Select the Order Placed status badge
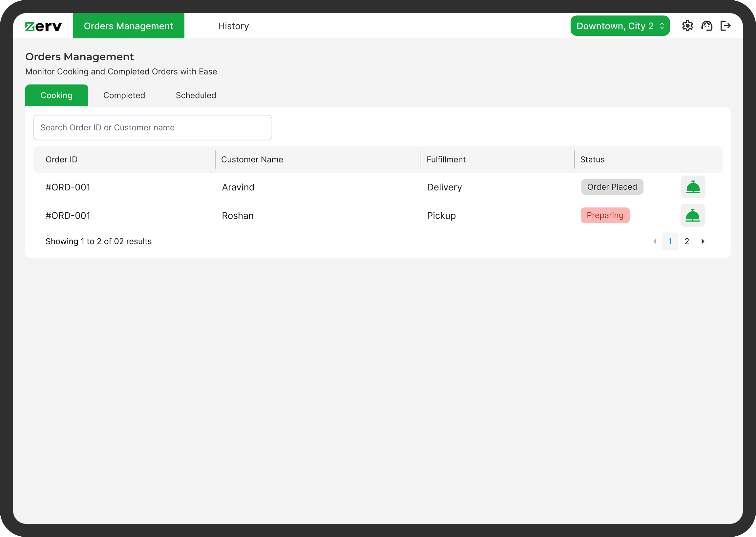This screenshot has height=537, width=756. click(612, 187)
